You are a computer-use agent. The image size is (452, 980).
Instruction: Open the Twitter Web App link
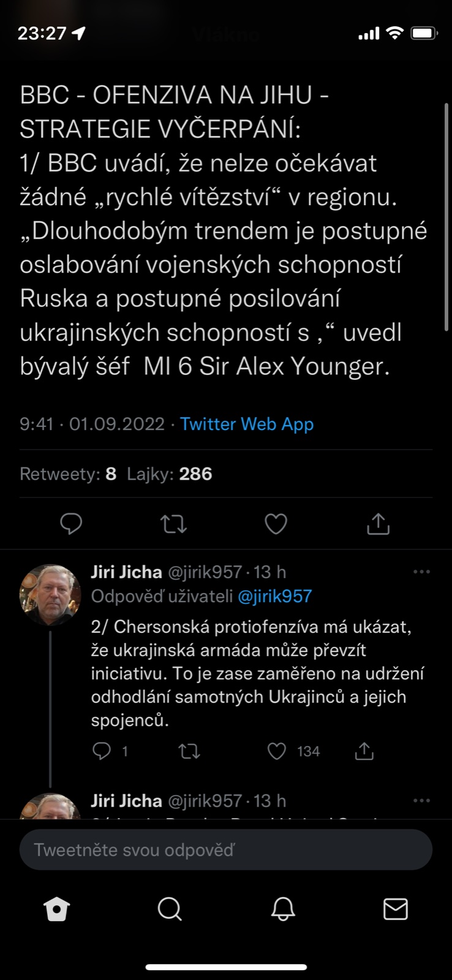247,424
